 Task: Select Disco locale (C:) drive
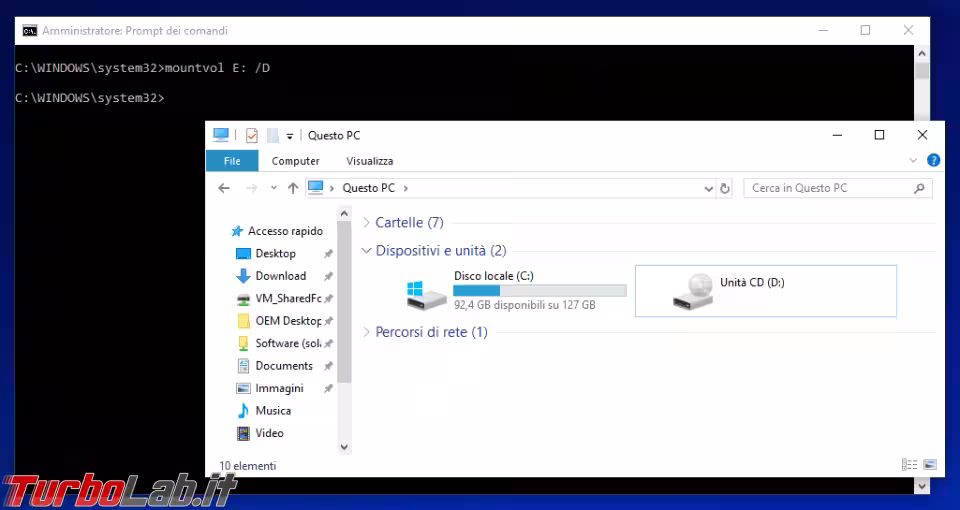pyautogui.click(x=516, y=291)
